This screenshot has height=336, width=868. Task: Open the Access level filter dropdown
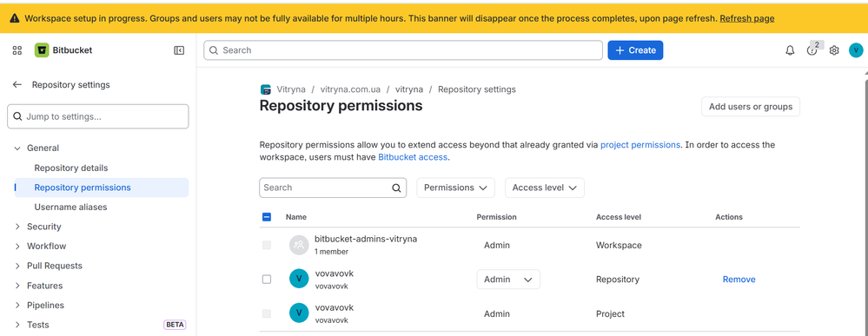tap(545, 188)
